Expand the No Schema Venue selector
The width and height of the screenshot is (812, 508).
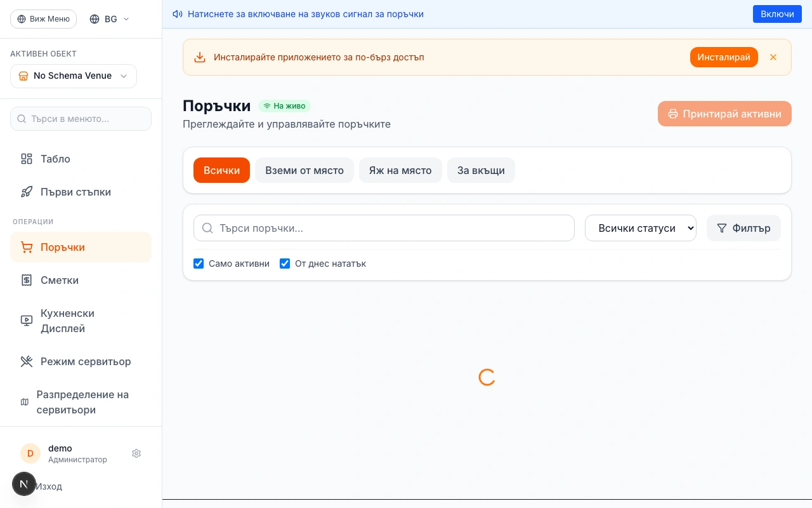pos(74,76)
